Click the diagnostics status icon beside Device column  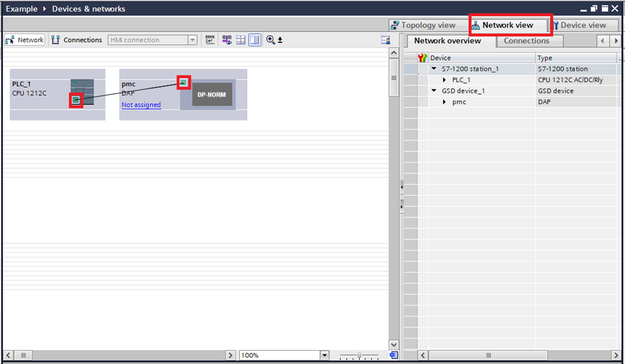pyautogui.click(x=422, y=57)
